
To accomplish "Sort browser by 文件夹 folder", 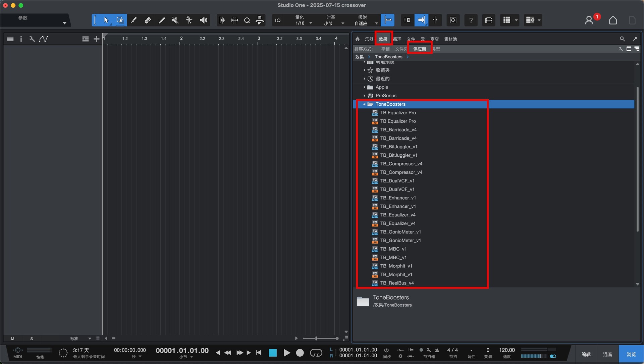I will 401,49.
